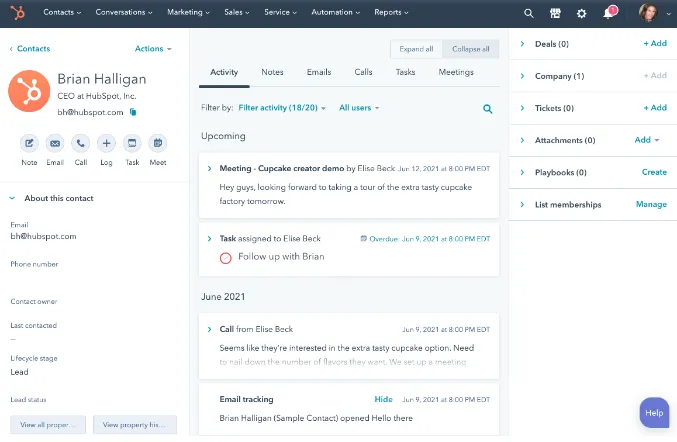677x442 pixels.
Task: Click the Call phone icon button
Action: (81, 143)
